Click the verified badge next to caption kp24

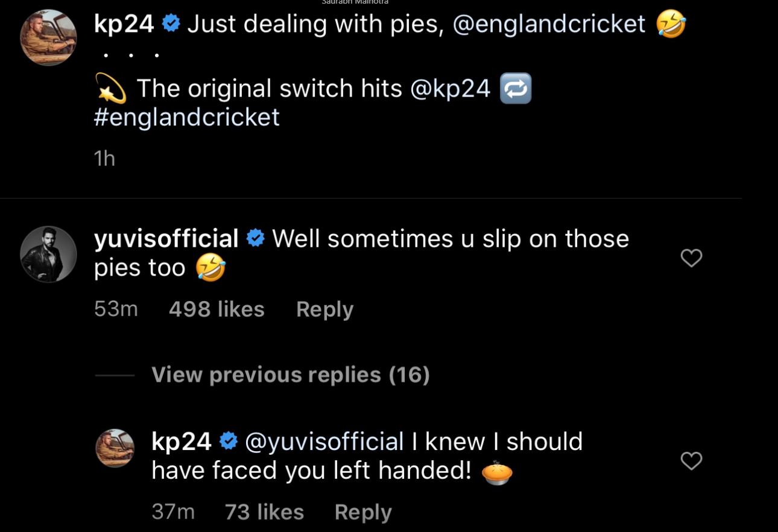point(171,24)
